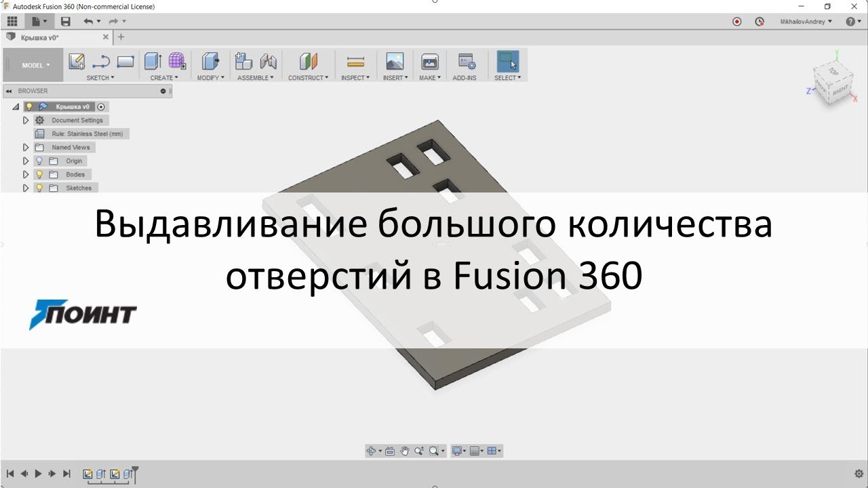Open the Job Status clock icon
The height and width of the screenshot is (488, 868).
759,22
